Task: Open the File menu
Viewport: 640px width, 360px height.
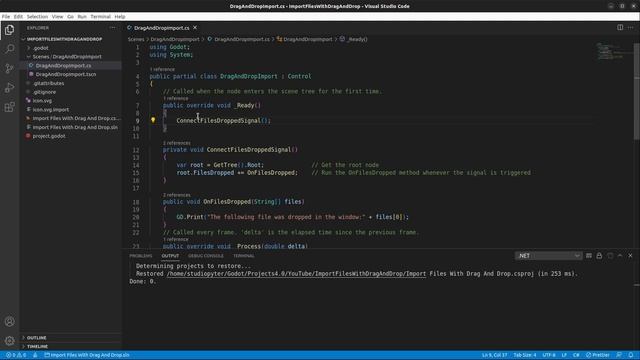Action: click(6, 16)
